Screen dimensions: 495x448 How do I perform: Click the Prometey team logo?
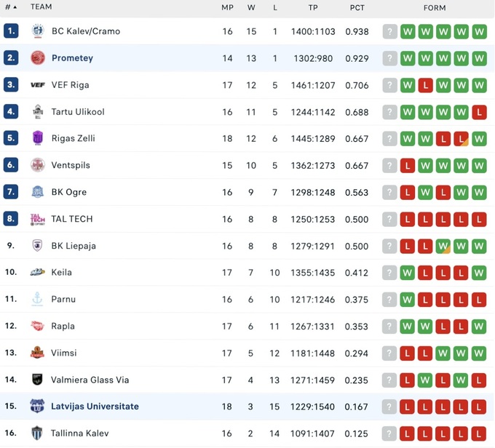pos(38,58)
